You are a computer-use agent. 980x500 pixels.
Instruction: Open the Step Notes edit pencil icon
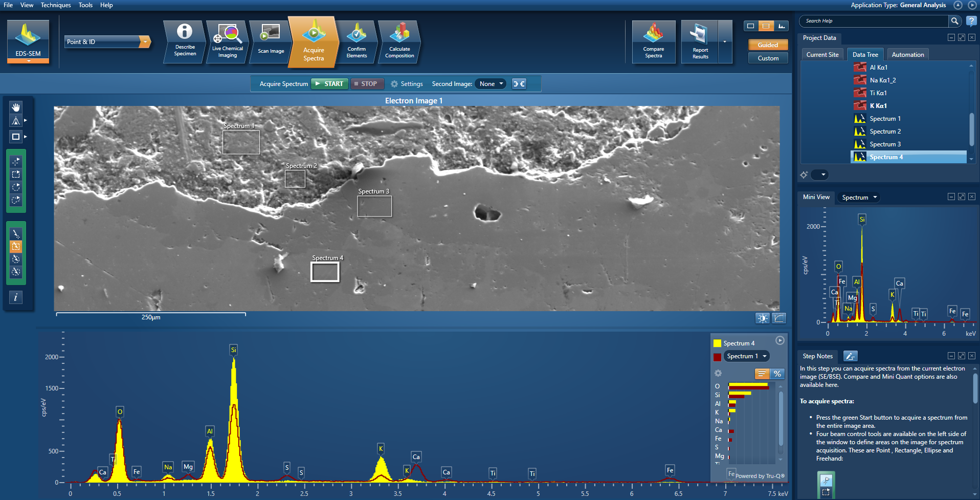pyautogui.click(x=850, y=356)
